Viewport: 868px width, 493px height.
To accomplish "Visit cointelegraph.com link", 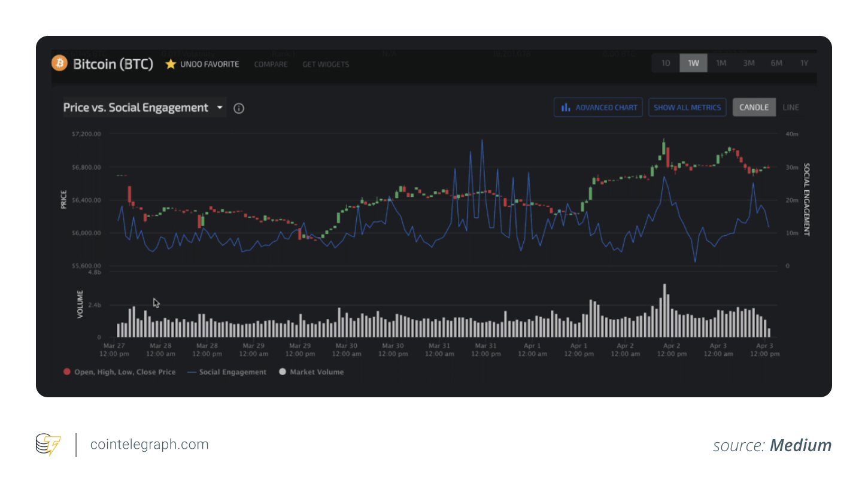I will tap(148, 444).
